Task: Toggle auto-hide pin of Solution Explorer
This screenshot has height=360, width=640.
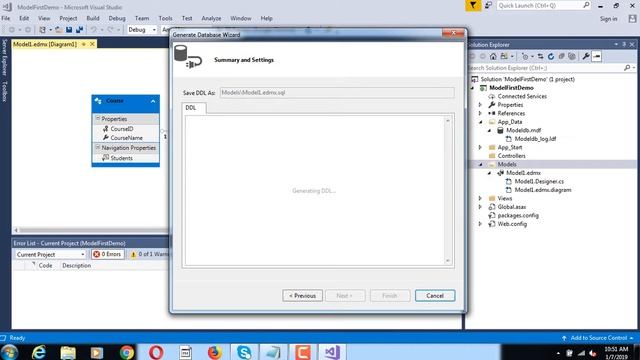Action: (x=624, y=44)
